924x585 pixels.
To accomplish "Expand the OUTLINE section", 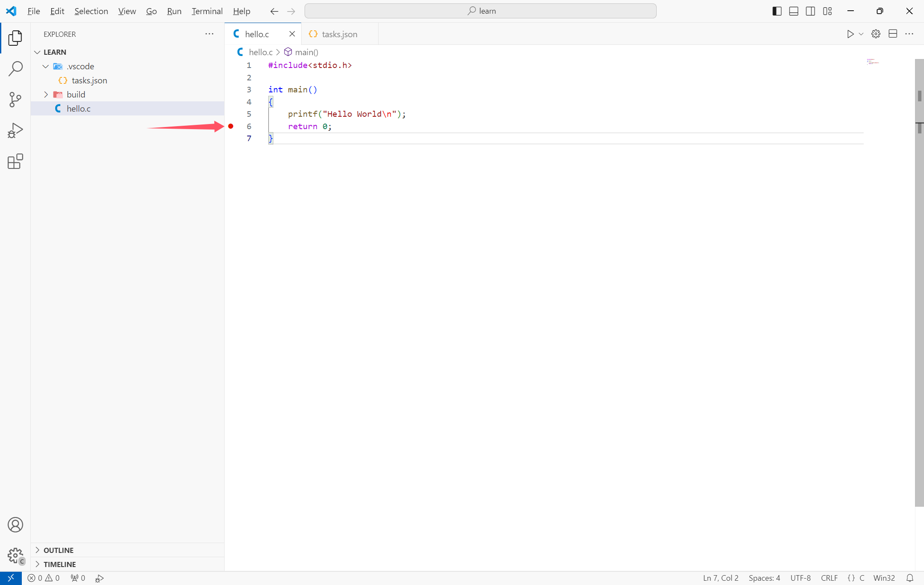I will tap(127, 550).
